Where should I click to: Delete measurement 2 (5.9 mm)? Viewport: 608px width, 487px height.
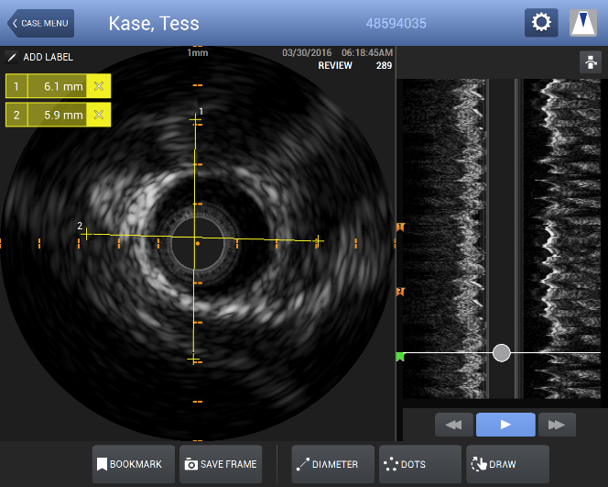pyautogui.click(x=98, y=115)
